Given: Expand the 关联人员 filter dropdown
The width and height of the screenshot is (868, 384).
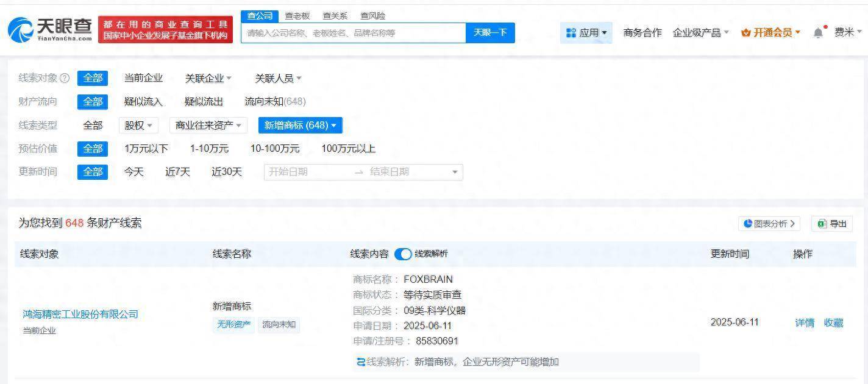Looking at the screenshot, I should [x=278, y=78].
